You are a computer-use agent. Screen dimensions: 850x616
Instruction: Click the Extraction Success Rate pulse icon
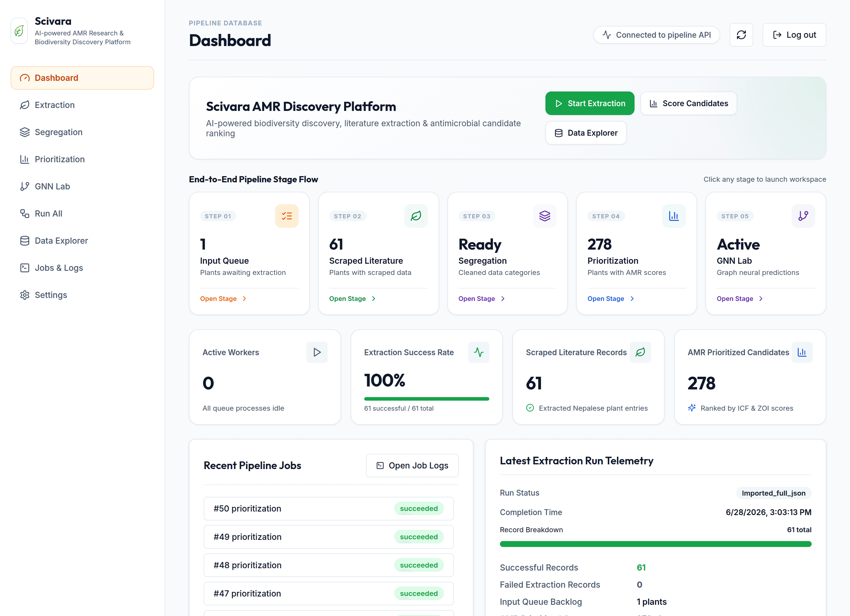[x=479, y=352]
